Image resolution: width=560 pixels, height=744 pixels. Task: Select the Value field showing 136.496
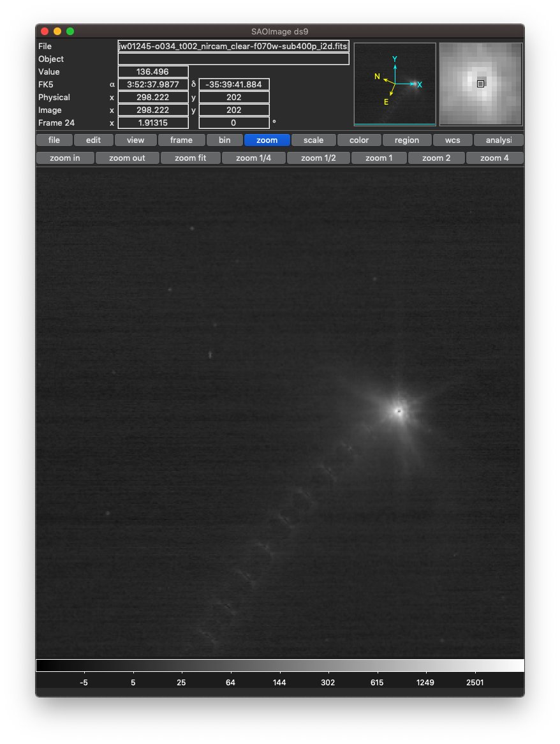153,71
